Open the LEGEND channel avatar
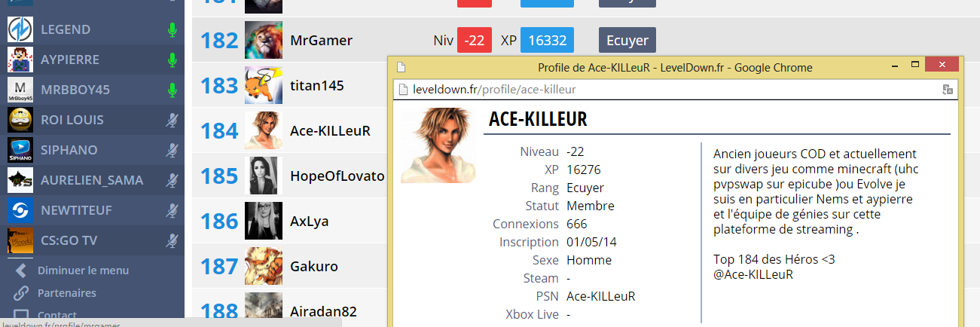Screen dimensions: 980x327 [20, 29]
